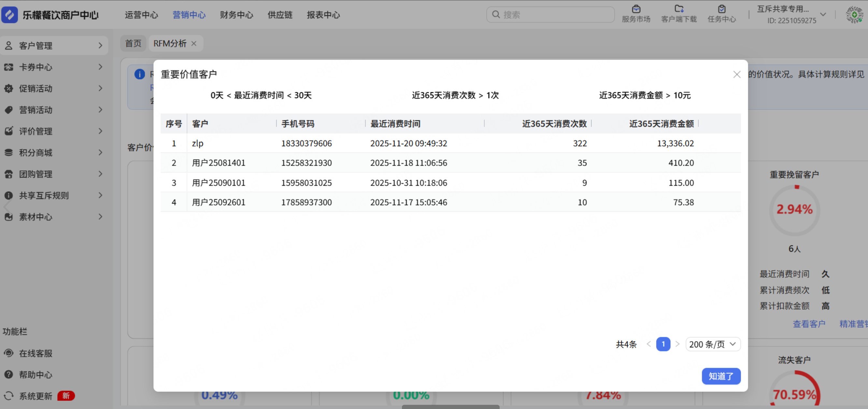Click the 在线客服 headset icon

pos(9,353)
